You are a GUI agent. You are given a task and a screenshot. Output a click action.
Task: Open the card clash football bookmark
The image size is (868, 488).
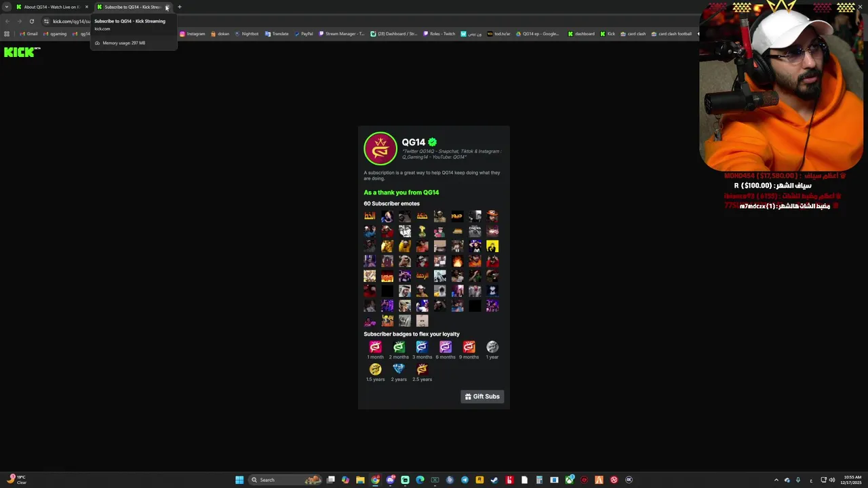coord(671,34)
